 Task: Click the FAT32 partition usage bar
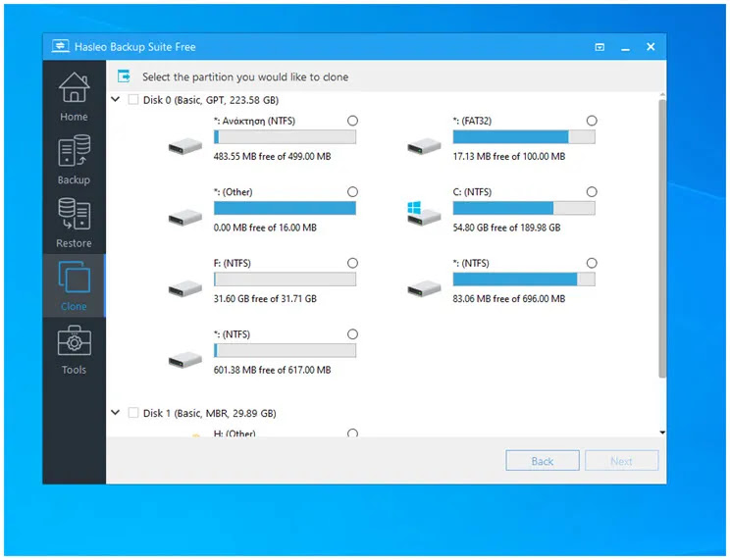(x=524, y=137)
